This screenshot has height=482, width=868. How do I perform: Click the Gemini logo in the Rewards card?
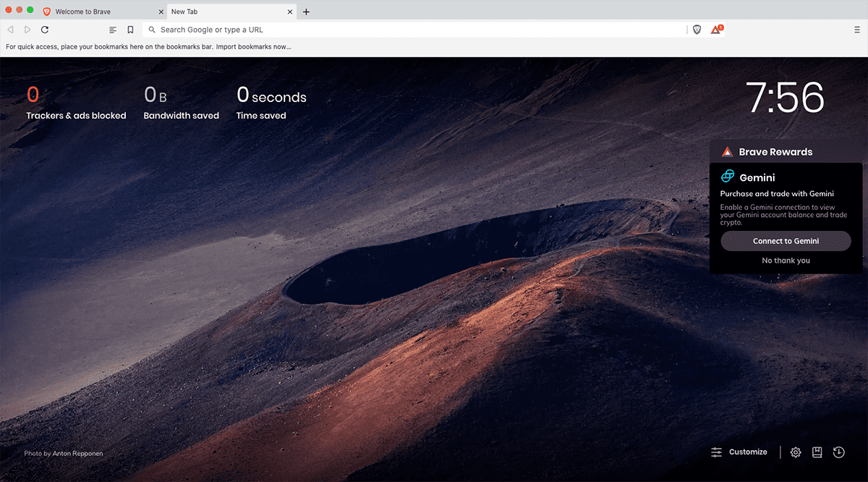[726, 176]
